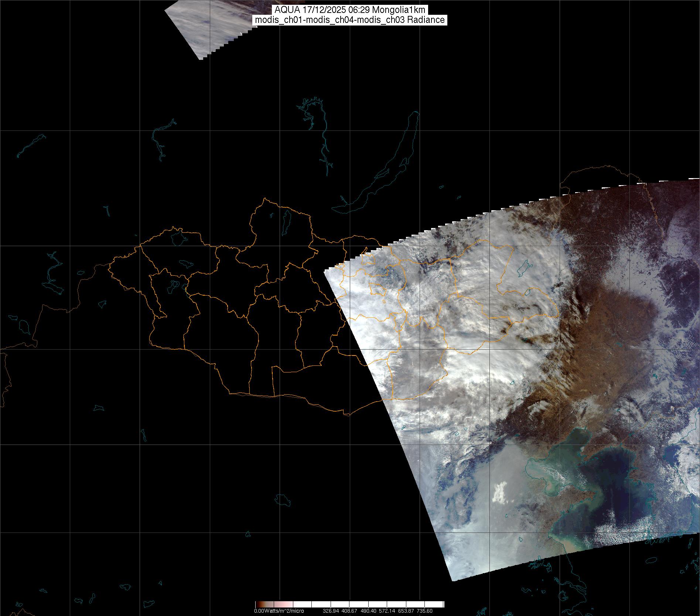The width and height of the screenshot is (700, 616).
Task: Click the "0.00Watts/m^2/micro" scale label
Action: [x=279, y=611]
